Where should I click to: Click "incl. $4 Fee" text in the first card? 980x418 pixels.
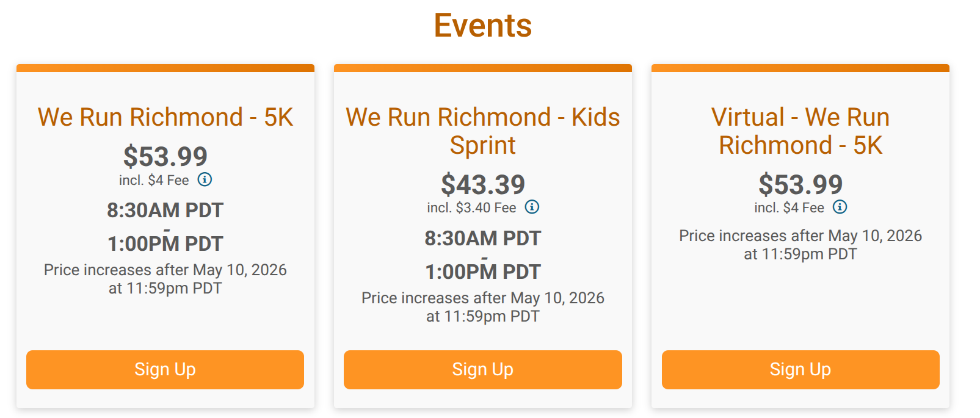[154, 181]
